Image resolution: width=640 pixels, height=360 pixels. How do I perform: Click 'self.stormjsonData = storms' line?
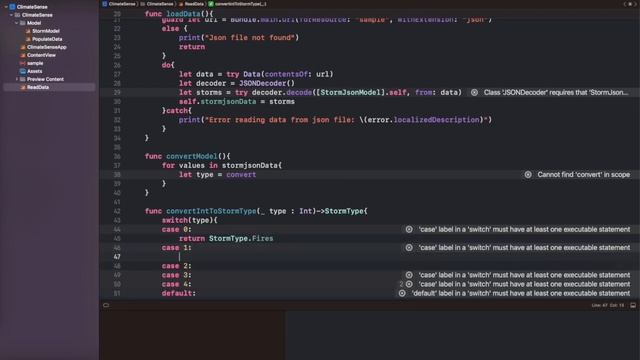point(236,102)
